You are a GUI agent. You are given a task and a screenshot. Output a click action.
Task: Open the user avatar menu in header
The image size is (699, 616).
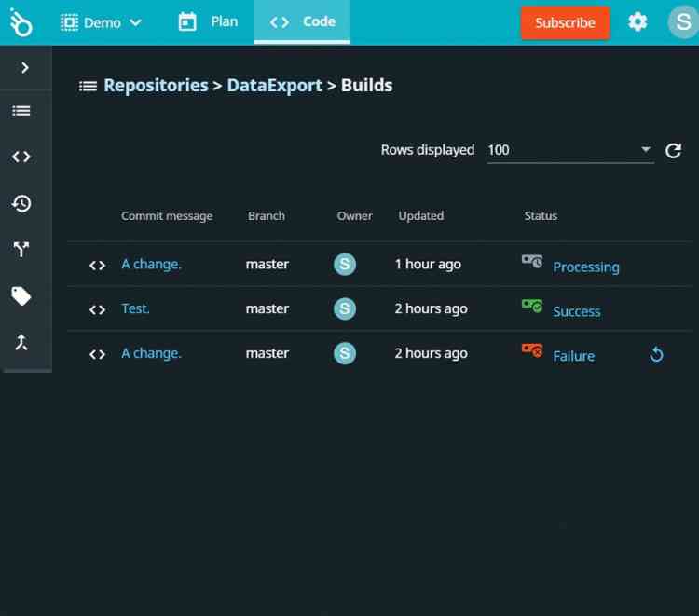pyautogui.click(x=682, y=21)
